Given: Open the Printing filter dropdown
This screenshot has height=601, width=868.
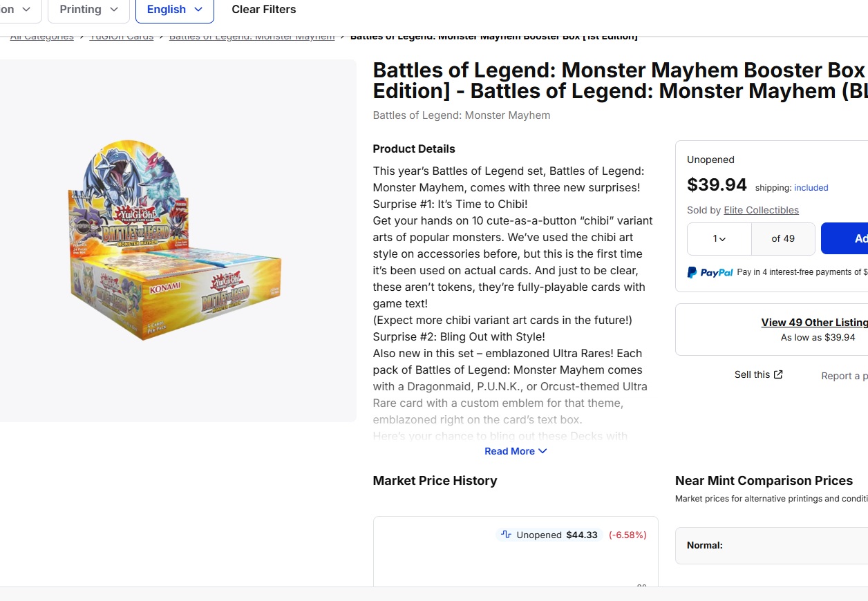Looking at the screenshot, I should (89, 10).
